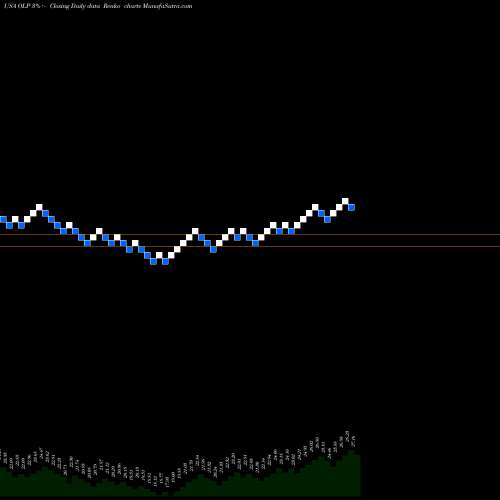Select the leftmost of the two lowest blue bricks
The width and height of the screenshot is (500, 500).
[x=153, y=261]
